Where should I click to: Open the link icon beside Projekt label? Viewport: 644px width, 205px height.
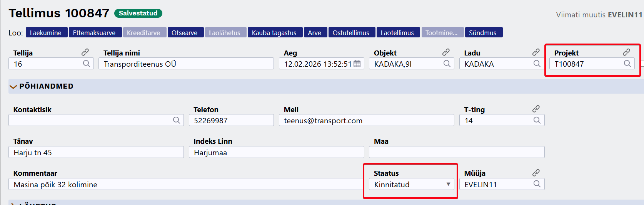(626, 52)
